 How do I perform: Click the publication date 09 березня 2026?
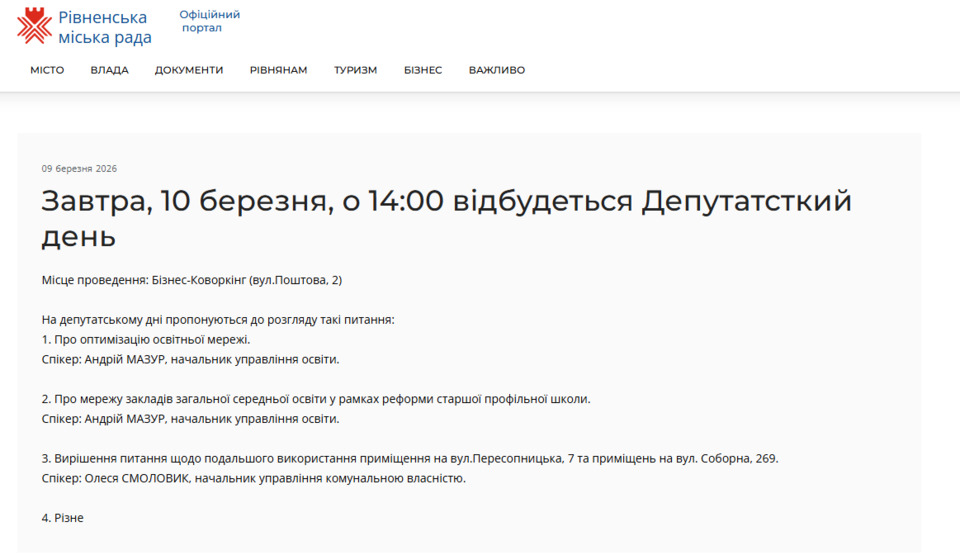coord(79,169)
